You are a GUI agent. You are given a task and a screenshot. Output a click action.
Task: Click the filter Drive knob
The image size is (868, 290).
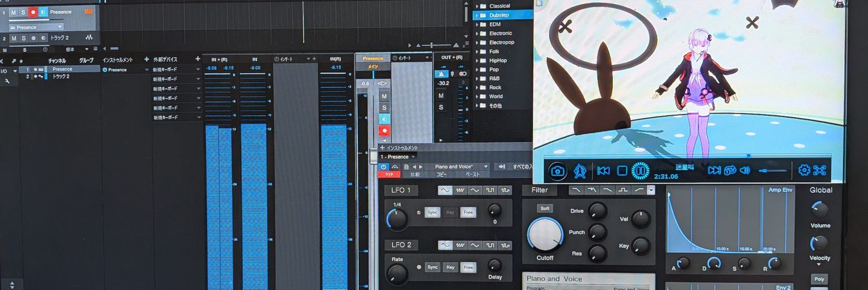pyautogui.click(x=597, y=211)
